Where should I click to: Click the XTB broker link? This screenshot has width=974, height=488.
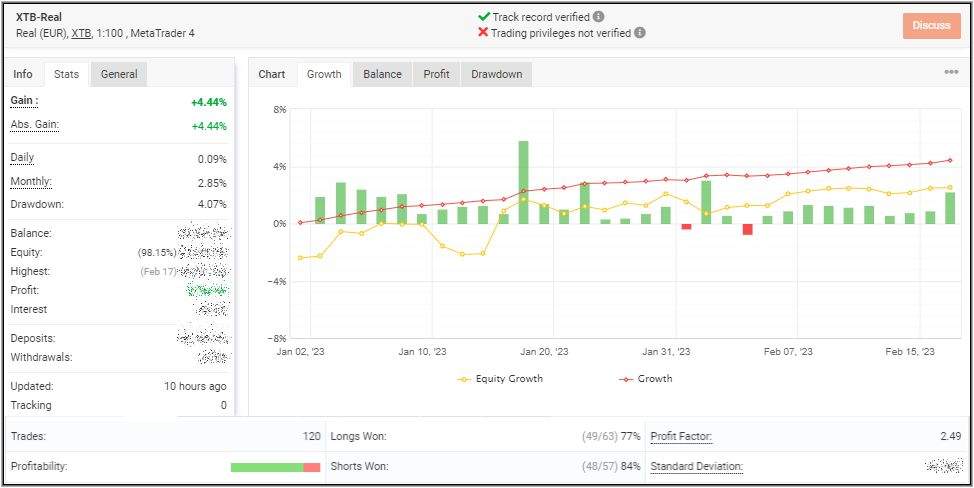pos(82,33)
